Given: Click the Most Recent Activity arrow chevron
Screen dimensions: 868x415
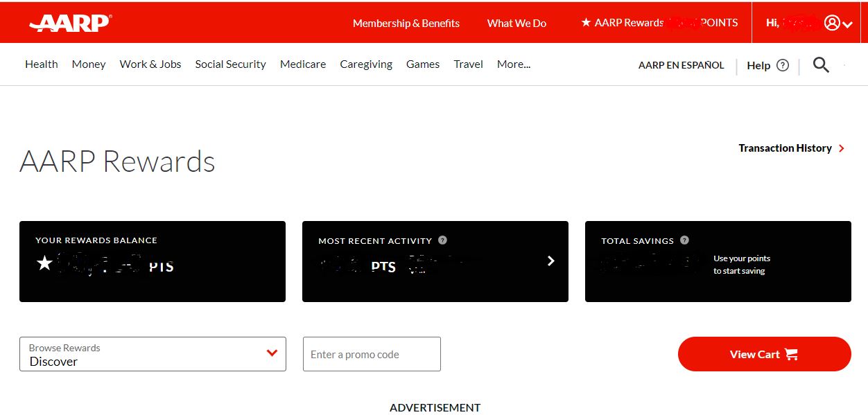Looking at the screenshot, I should point(550,261).
